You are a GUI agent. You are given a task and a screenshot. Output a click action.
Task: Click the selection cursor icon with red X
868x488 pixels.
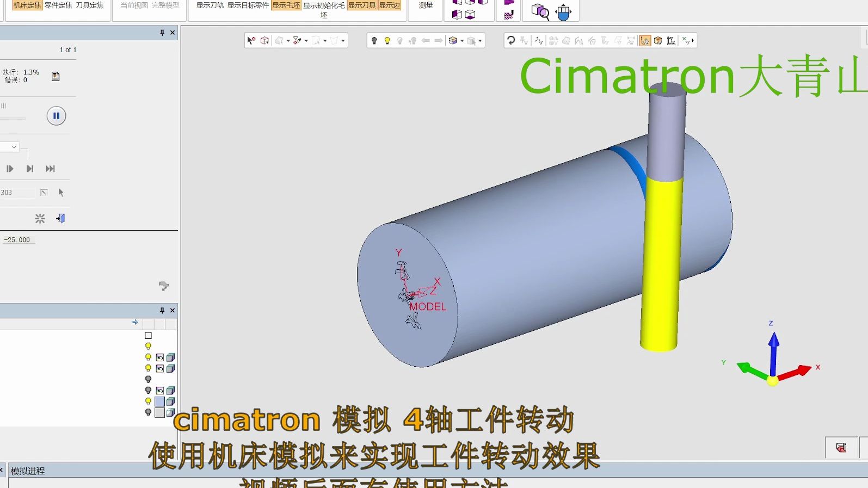pyautogui.click(x=251, y=41)
